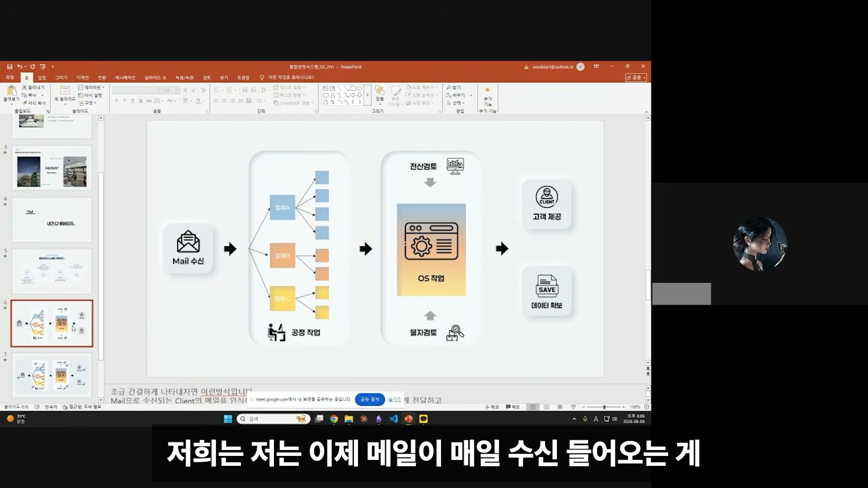Save the presentation using the floppy icon
The width and height of the screenshot is (868, 488).
[x=9, y=66]
